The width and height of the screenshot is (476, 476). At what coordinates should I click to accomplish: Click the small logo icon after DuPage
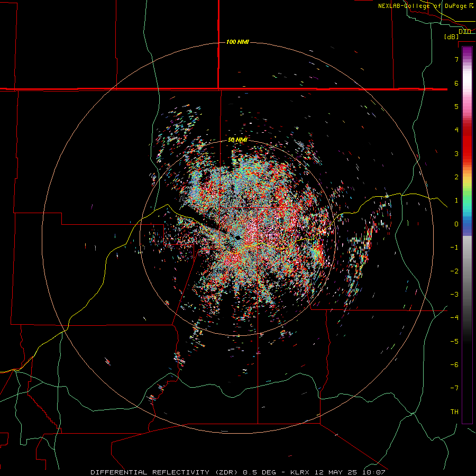[471, 5]
